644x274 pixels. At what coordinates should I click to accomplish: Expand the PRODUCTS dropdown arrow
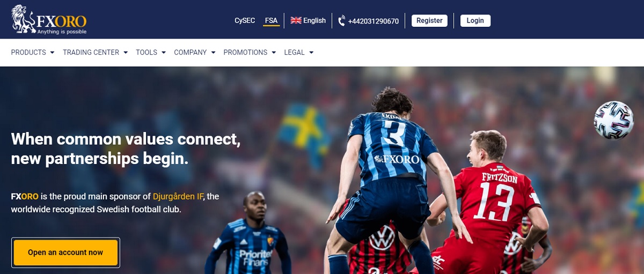click(x=52, y=53)
